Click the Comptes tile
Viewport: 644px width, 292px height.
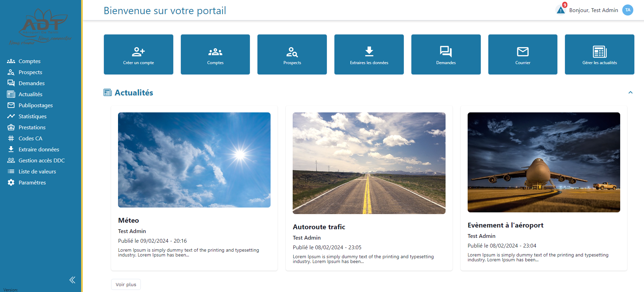[x=215, y=54]
